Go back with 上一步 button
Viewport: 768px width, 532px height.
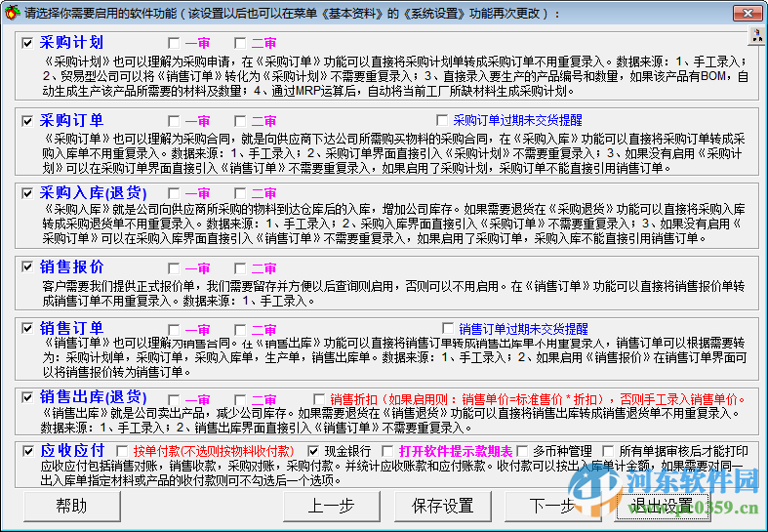pyautogui.click(x=331, y=506)
